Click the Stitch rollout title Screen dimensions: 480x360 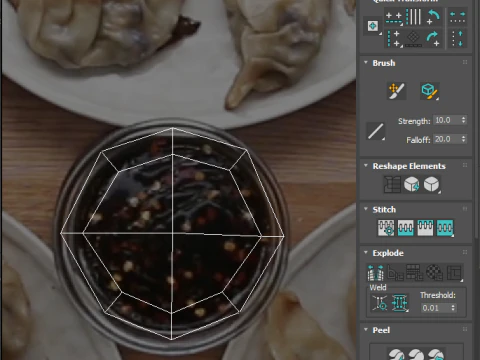tap(384, 210)
